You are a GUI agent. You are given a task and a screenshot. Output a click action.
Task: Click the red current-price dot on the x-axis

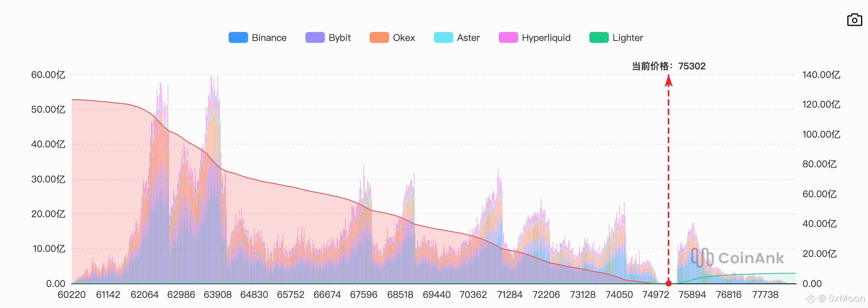click(669, 283)
